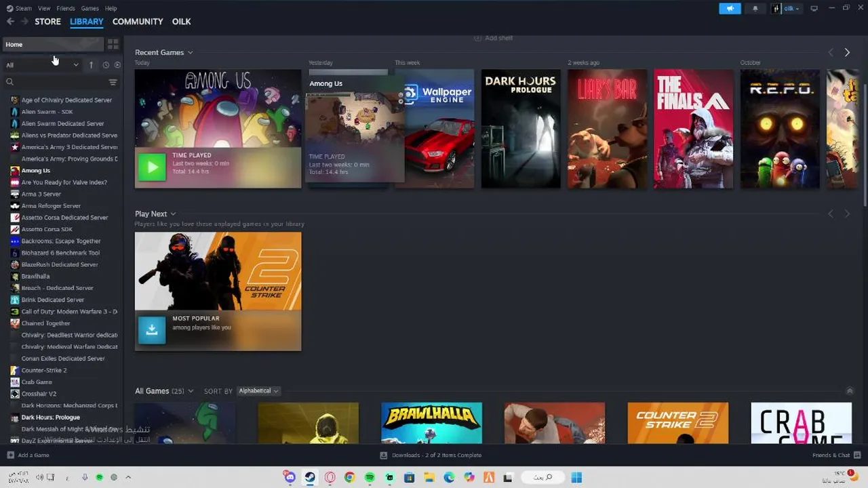
Task: Click the Steam taskbar icon
Action: pyautogui.click(x=310, y=477)
